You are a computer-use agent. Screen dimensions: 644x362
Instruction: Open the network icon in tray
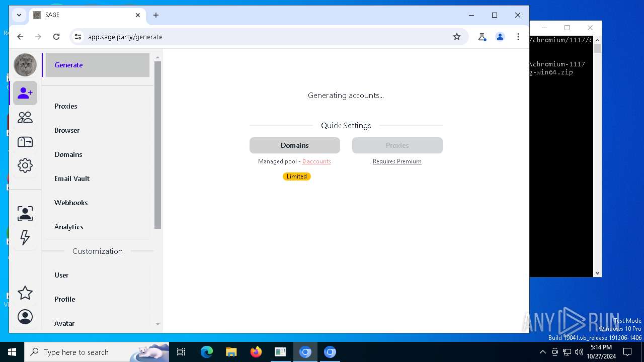tap(567, 352)
